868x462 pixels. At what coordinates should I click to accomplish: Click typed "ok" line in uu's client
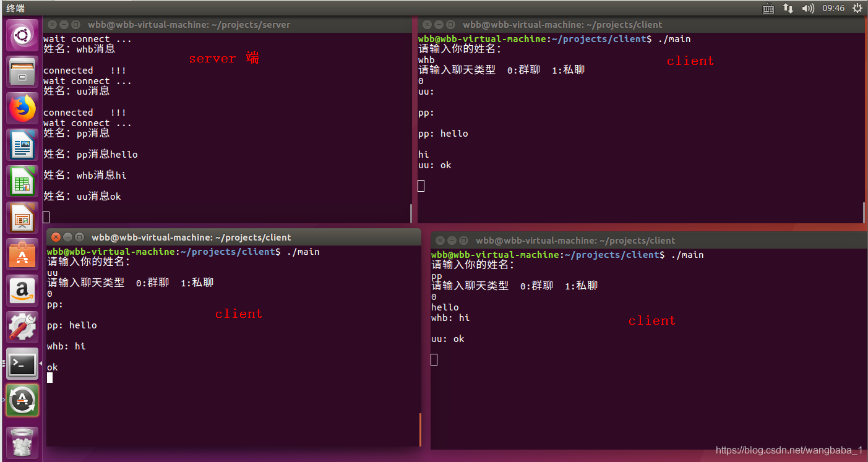(53, 367)
